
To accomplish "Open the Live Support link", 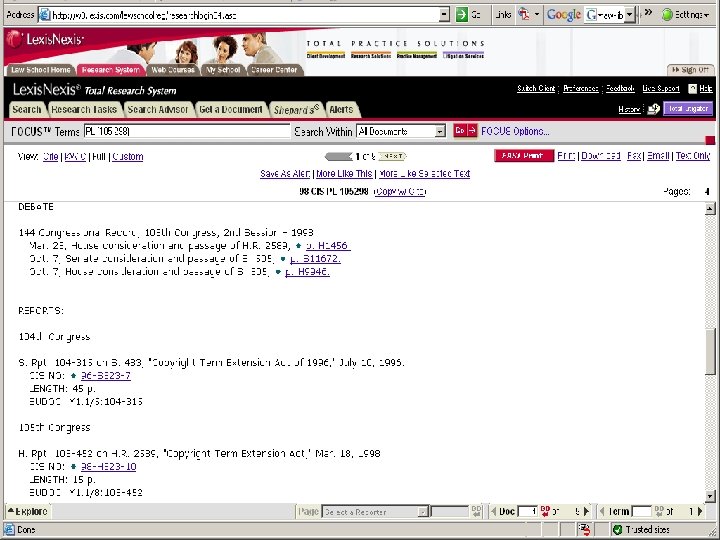I will click(661, 89).
